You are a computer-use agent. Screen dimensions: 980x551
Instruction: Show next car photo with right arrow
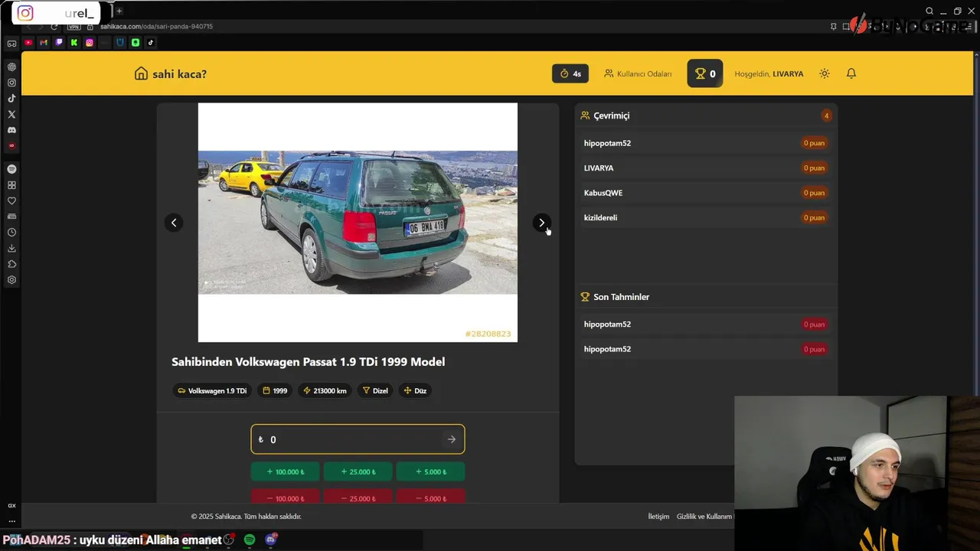[541, 223]
